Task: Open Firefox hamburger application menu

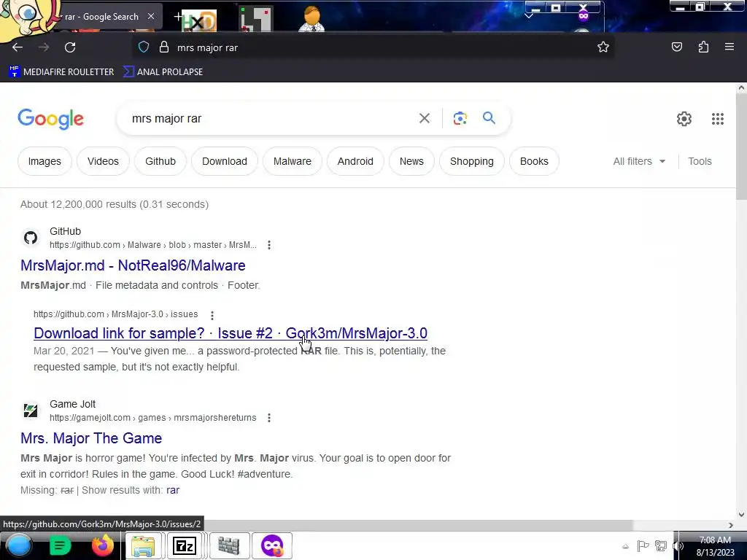Action: (729, 47)
